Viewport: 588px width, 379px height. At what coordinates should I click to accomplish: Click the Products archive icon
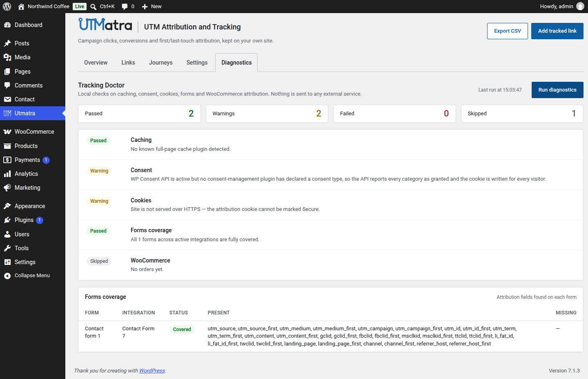[x=7, y=146]
